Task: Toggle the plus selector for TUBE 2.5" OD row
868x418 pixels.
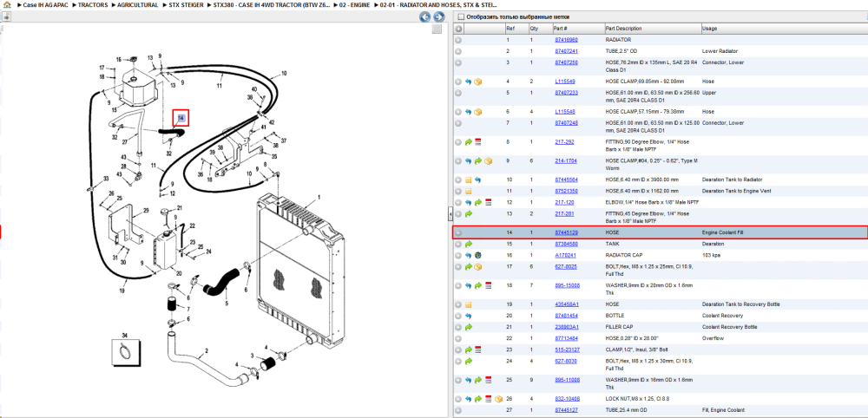Action: coord(459,51)
